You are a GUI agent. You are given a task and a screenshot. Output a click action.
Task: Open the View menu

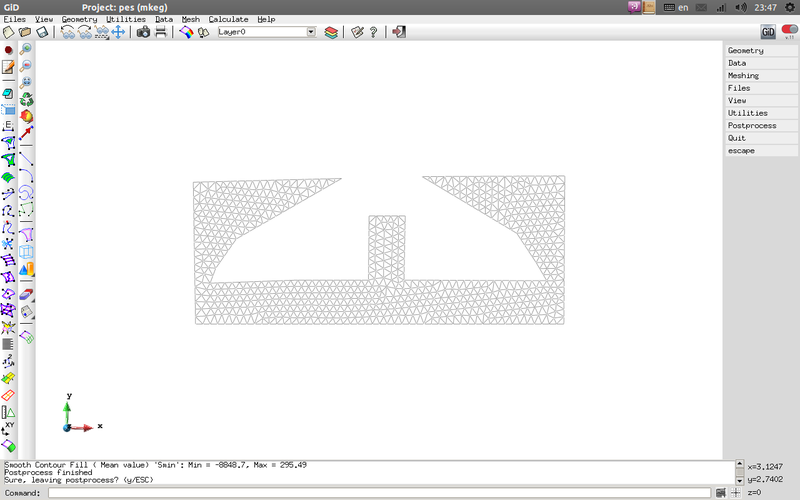[x=44, y=19]
